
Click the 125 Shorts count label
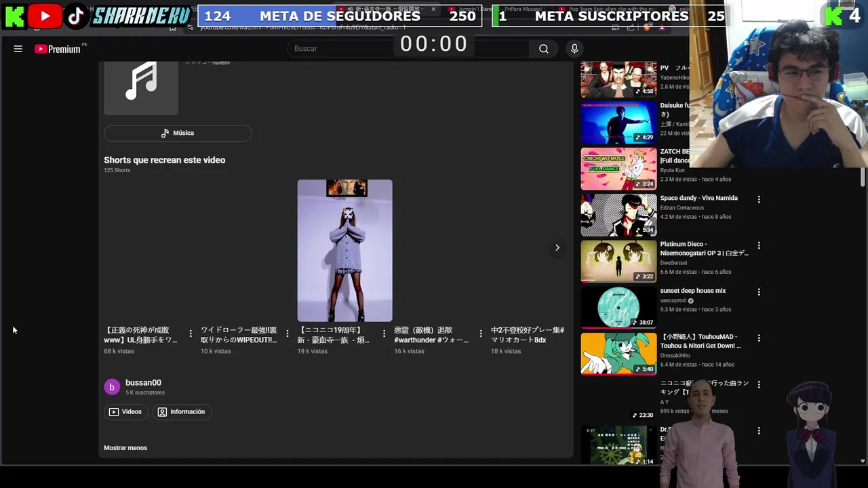(117, 170)
